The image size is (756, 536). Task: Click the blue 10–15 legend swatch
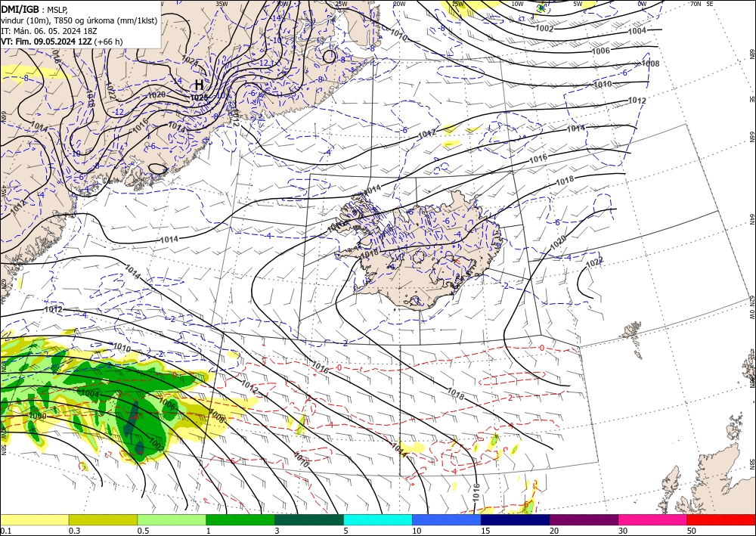click(447, 519)
